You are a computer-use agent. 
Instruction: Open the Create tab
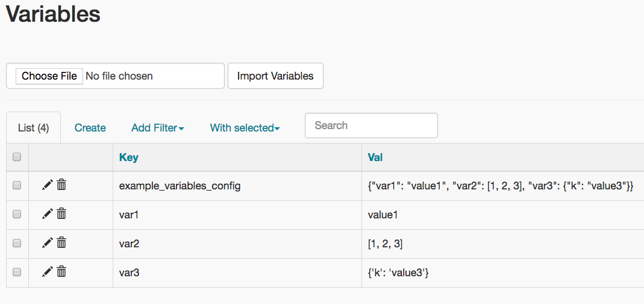(90, 128)
